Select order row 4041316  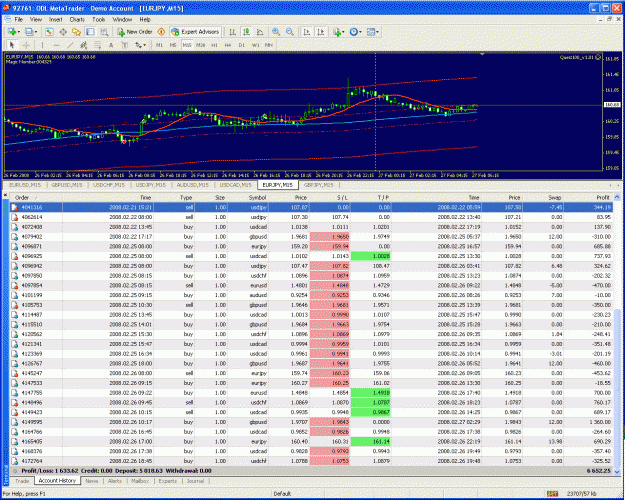pos(311,207)
